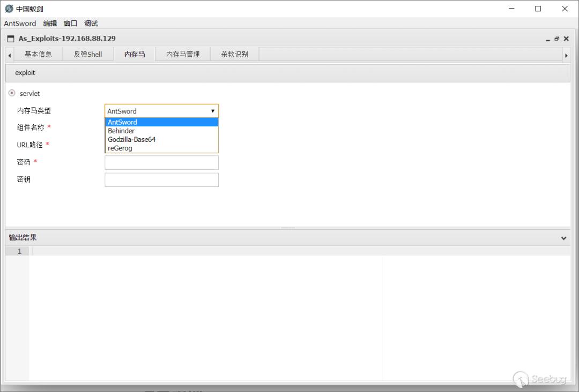Click the exploit button
Screen dimensions: 579x392
tap(25, 73)
